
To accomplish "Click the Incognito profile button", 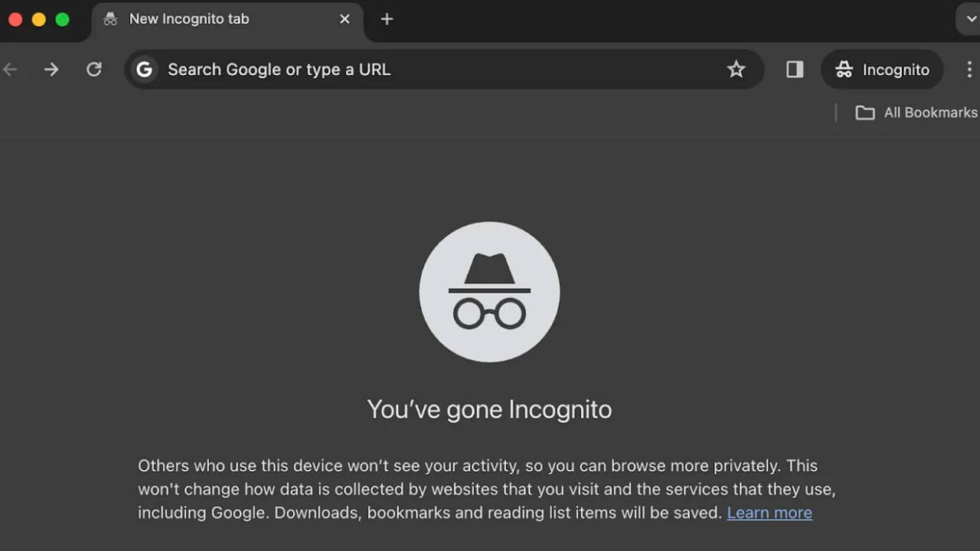I will [882, 70].
